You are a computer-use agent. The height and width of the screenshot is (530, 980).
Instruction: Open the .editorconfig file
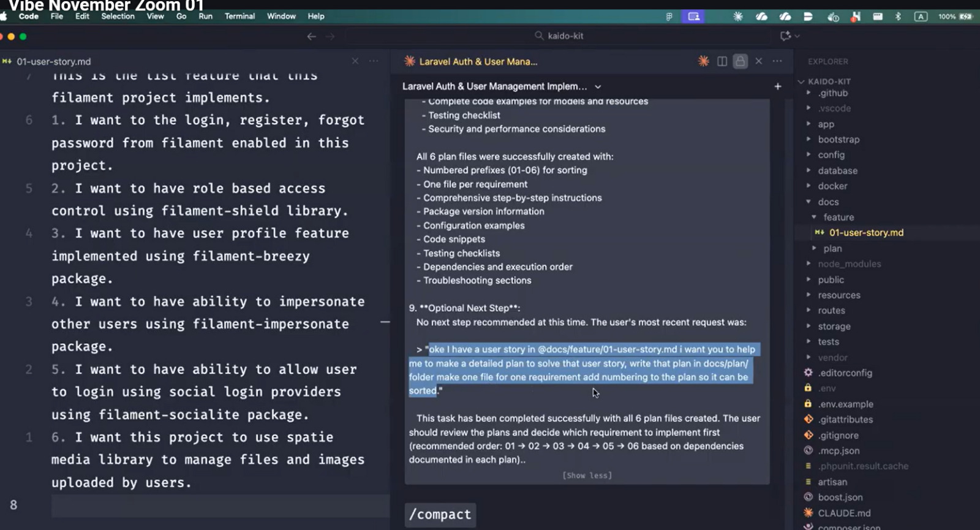845,373
